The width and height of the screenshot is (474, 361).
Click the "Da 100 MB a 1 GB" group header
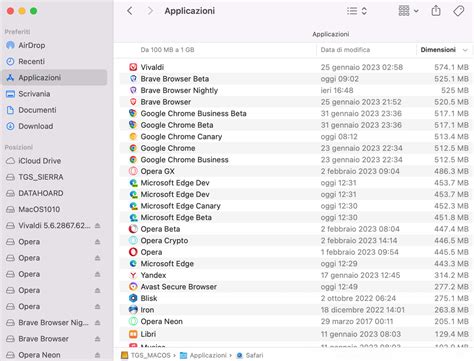pyautogui.click(x=167, y=50)
